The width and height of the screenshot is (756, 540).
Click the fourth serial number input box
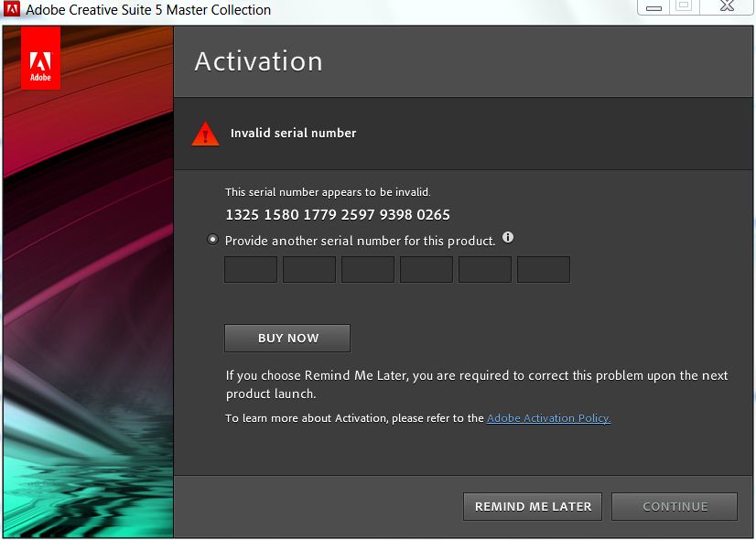coord(426,269)
